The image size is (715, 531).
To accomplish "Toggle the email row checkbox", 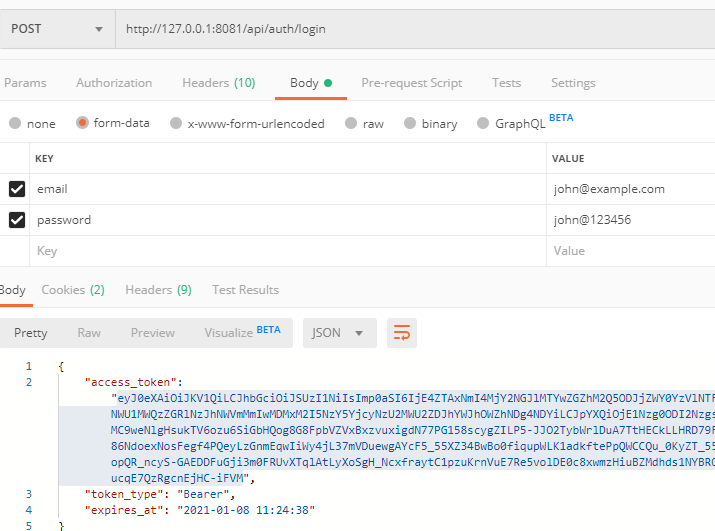I will click(x=16, y=189).
